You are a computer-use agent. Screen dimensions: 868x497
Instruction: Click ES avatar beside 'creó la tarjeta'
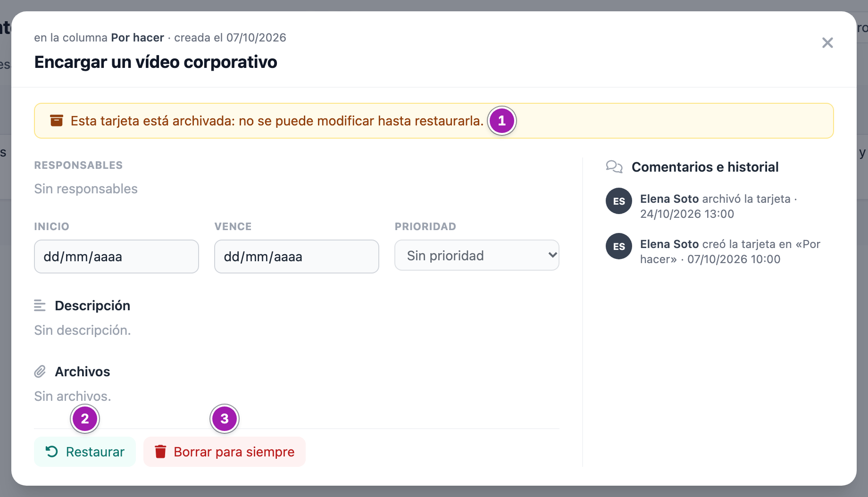click(619, 246)
